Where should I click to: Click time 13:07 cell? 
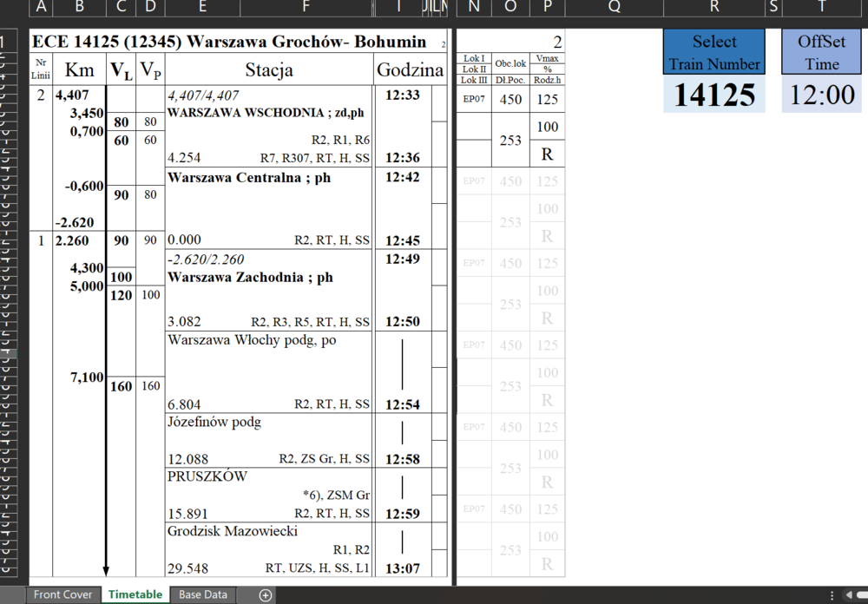click(x=403, y=568)
